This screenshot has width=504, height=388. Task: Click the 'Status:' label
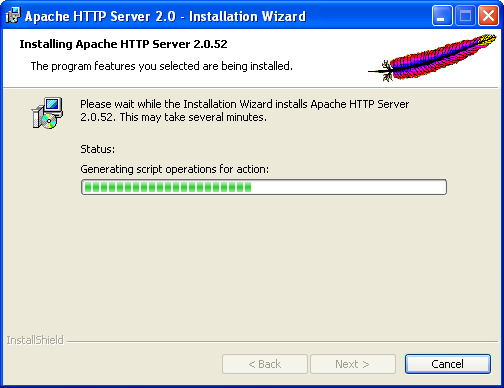(x=97, y=149)
